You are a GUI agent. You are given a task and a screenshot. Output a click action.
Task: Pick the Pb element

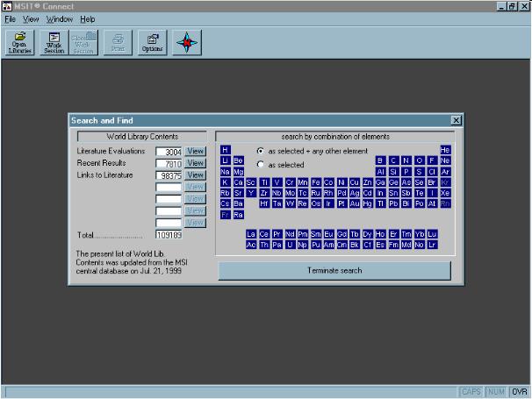click(x=393, y=203)
